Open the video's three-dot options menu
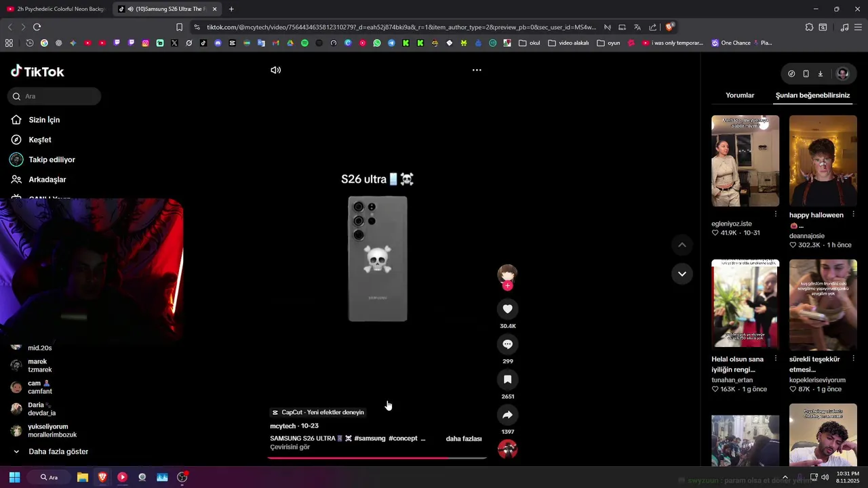 [x=477, y=70]
